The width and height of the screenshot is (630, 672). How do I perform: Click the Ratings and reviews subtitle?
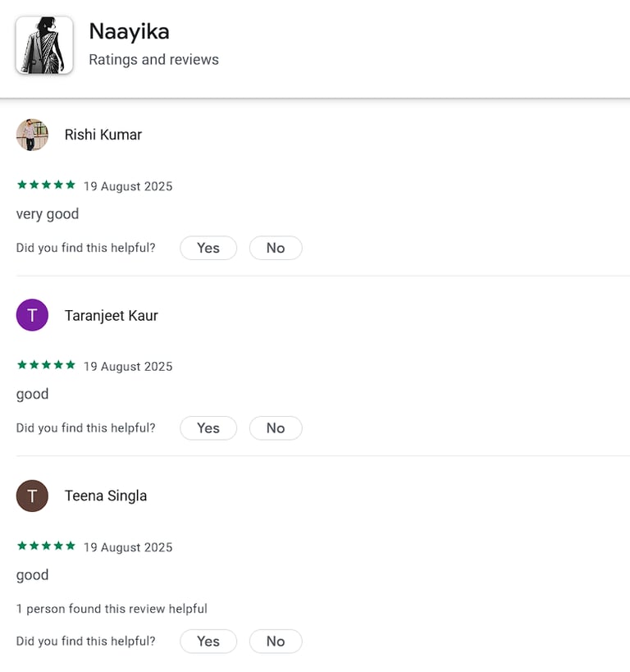tap(153, 60)
